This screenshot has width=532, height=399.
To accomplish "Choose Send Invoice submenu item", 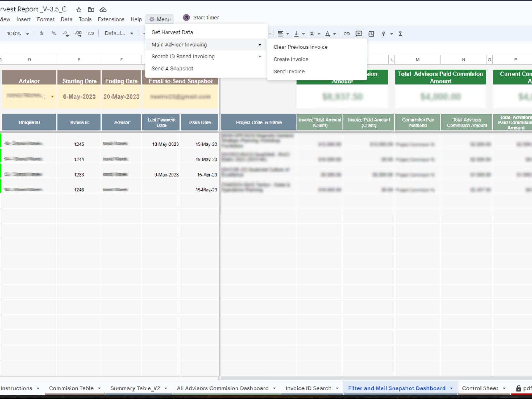I will click(x=317, y=71).
